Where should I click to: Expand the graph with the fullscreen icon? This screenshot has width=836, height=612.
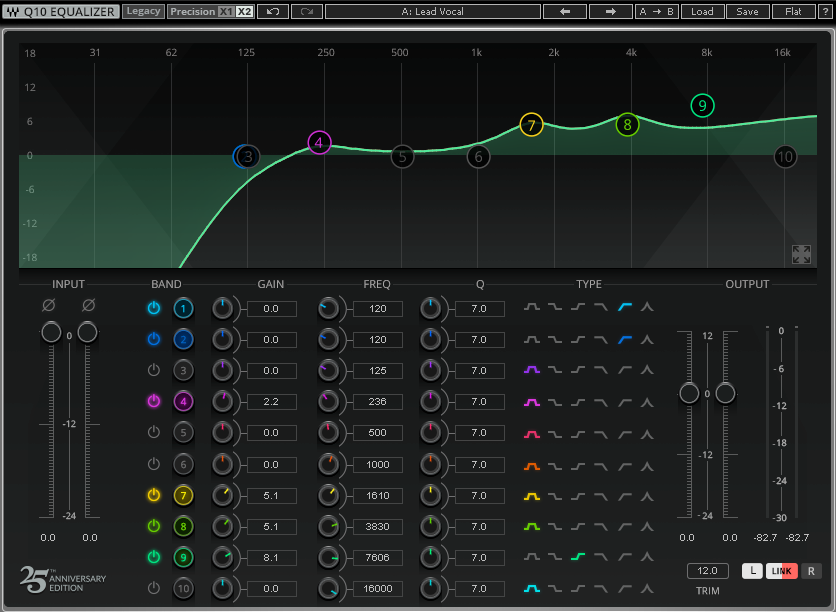pos(801,254)
